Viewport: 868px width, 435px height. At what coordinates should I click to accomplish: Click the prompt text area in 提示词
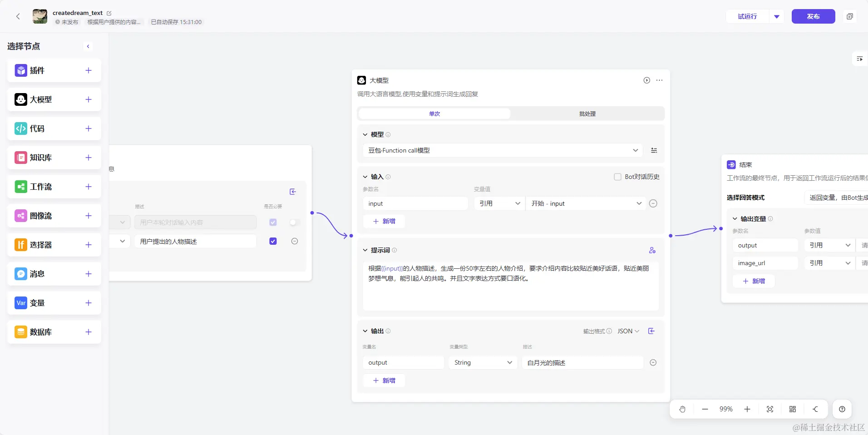tap(511, 286)
